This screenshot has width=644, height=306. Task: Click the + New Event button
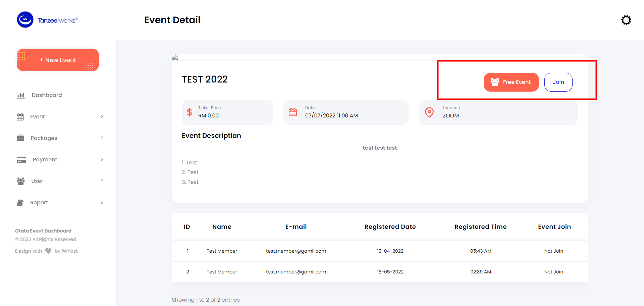pos(58,60)
